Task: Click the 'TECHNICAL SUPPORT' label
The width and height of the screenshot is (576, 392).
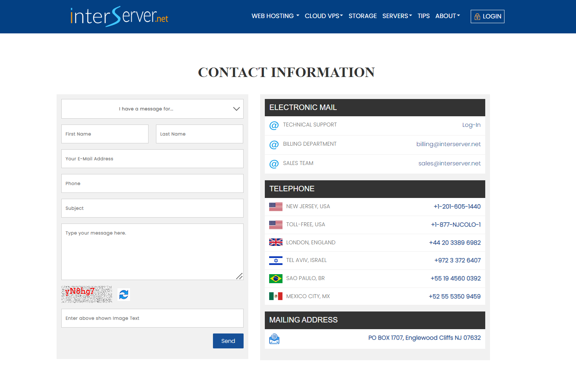Action: pyautogui.click(x=310, y=125)
